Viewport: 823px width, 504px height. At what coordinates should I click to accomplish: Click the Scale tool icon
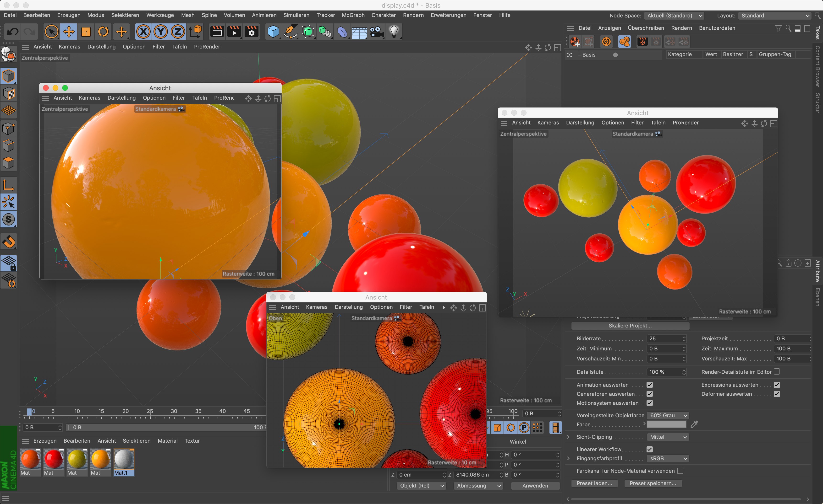pos(86,32)
